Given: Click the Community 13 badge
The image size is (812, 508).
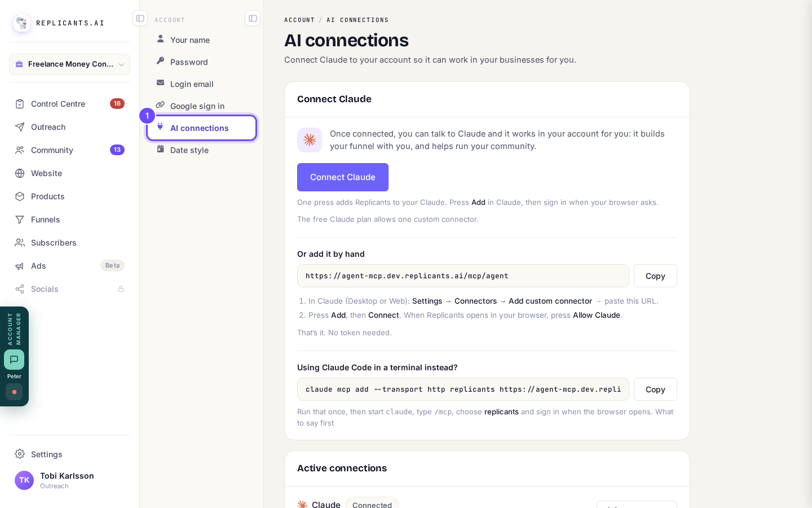Looking at the screenshot, I should (117, 150).
